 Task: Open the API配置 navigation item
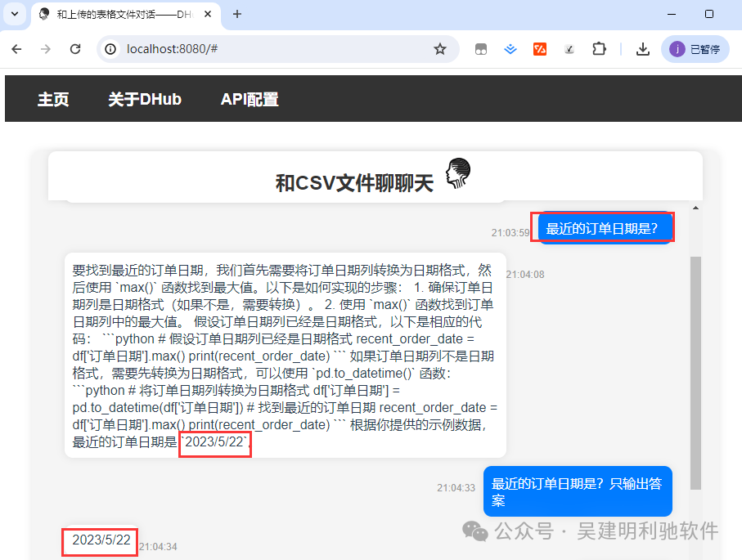click(250, 99)
